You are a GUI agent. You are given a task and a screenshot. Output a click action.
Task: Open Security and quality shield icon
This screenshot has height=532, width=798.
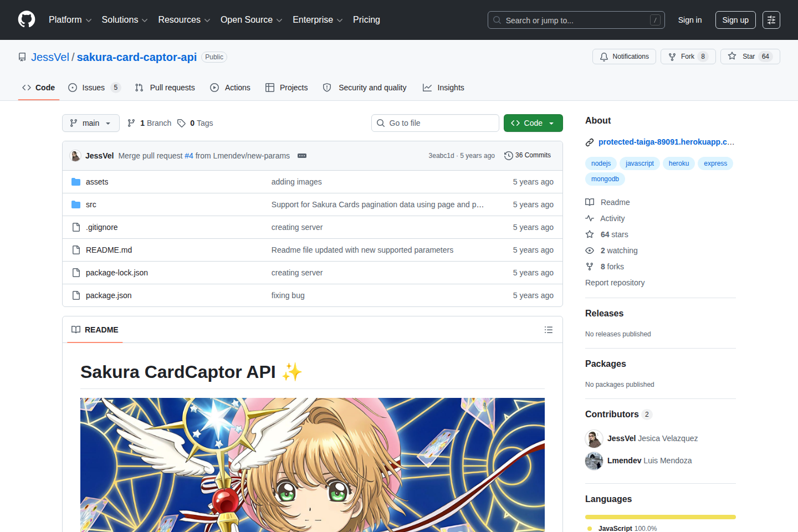[327, 88]
